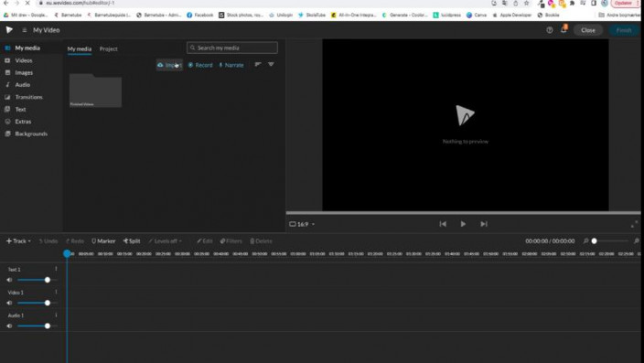Add a Marker on the timeline

[x=103, y=241]
